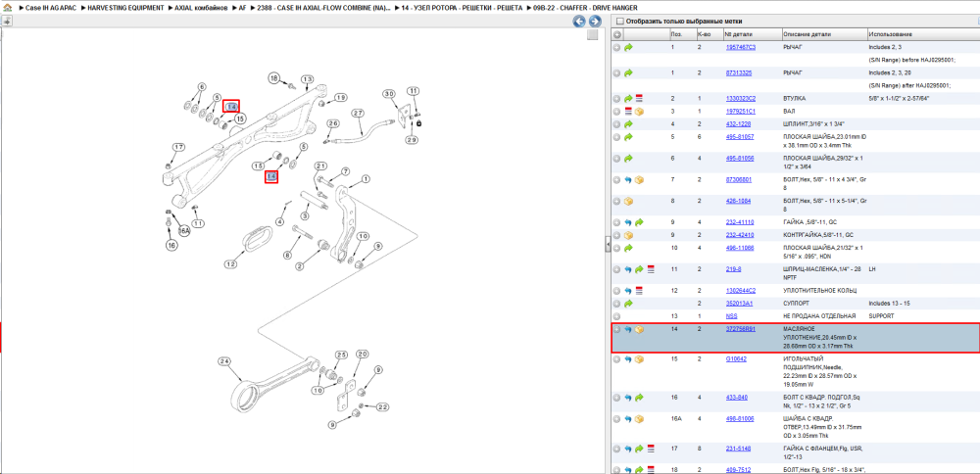Click the small square diagram panel button
This screenshot has width=980, height=474.
point(593,35)
